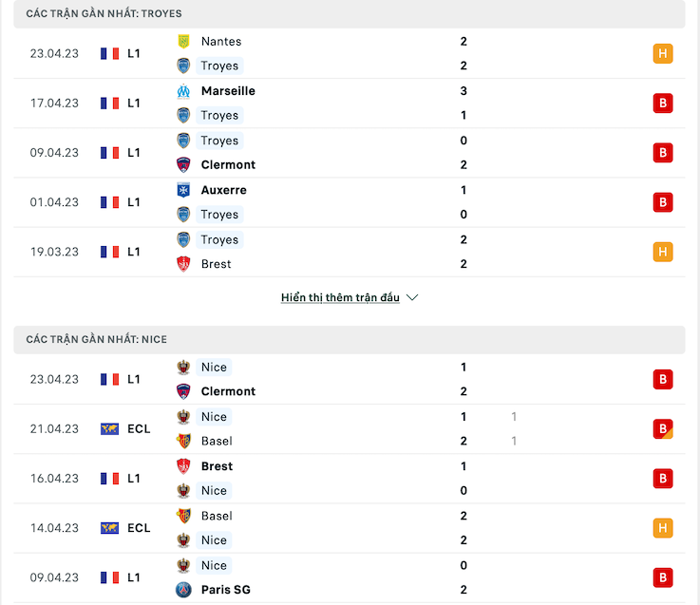Viewport: 700px width, 605px height.
Task: Click Basel crest in the 21.04.23 match
Action: [183, 441]
